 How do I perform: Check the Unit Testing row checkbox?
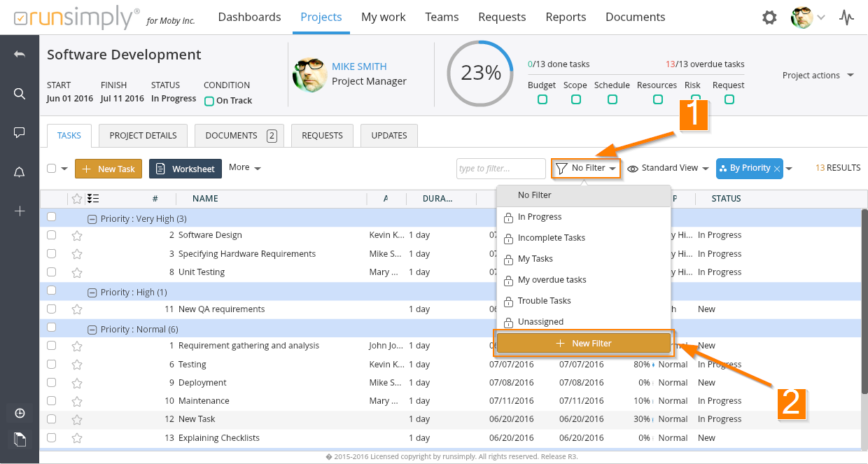(x=51, y=272)
